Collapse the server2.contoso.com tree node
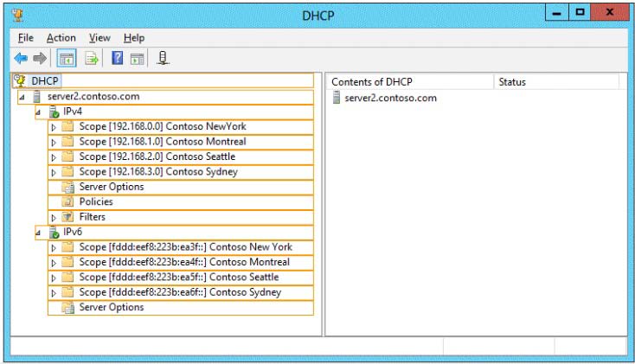 [x=22, y=97]
